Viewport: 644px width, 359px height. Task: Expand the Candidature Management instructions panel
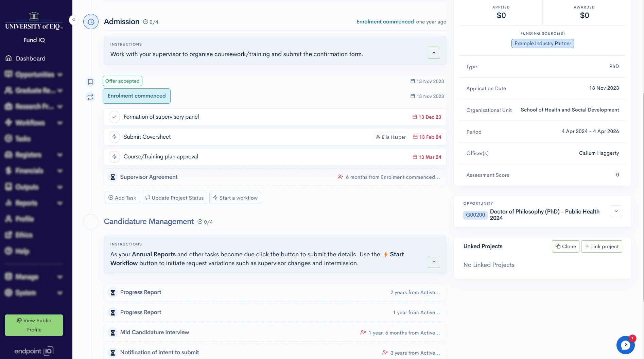pyautogui.click(x=434, y=262)
